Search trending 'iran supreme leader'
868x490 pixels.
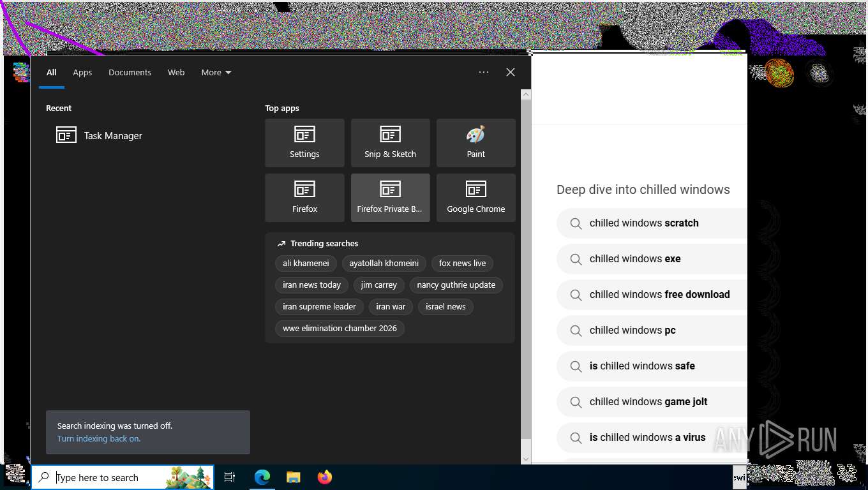pos(319,306)
